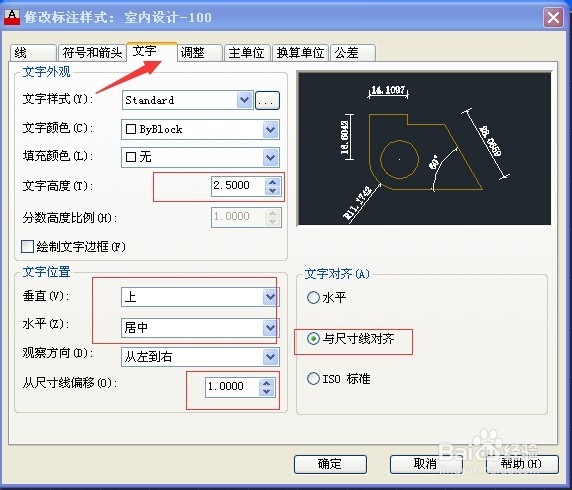This screenshot has width=572, height=490.
Task: Increase 文字高度 with up spinner arrow
Action: 273,182
